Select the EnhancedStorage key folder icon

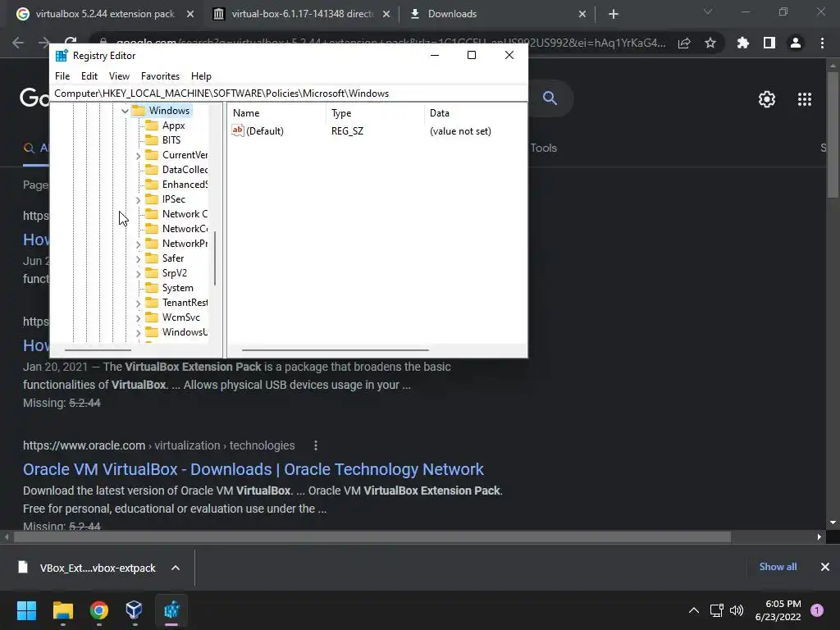(152, 185)
